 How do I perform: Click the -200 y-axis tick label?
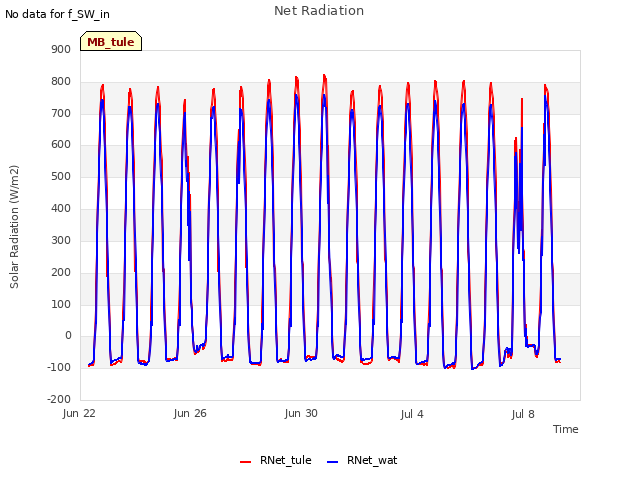59,399
